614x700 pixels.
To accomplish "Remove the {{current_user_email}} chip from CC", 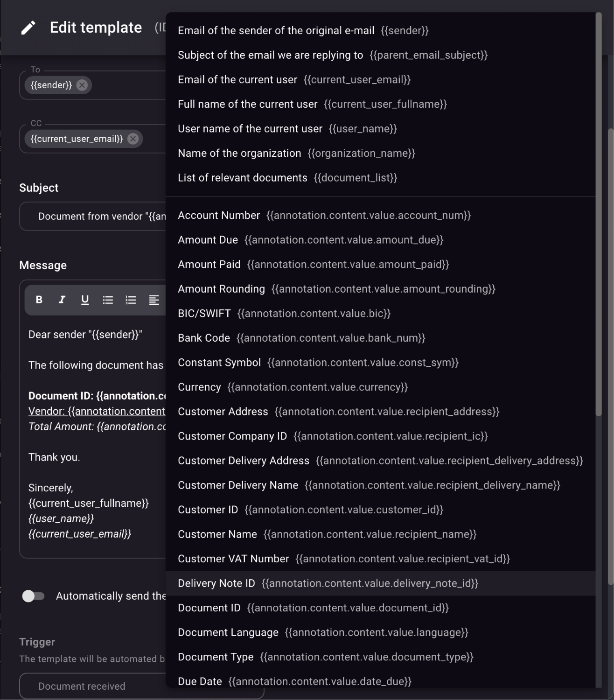I will tap(133, 139).
